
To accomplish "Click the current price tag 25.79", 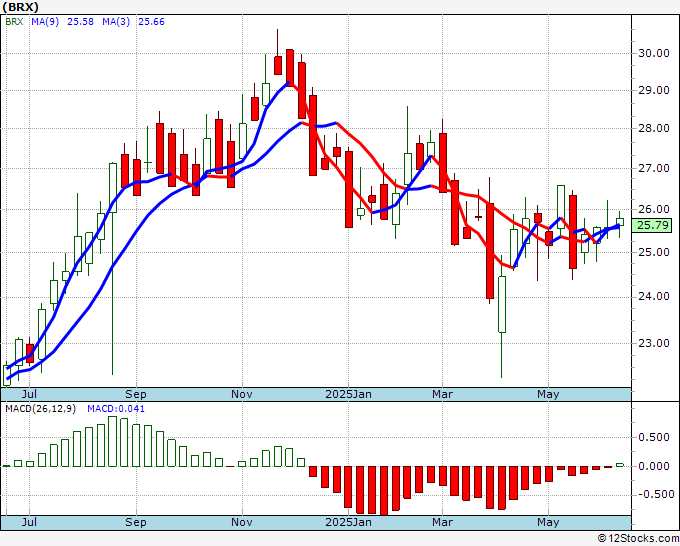I will click(654, 226).
